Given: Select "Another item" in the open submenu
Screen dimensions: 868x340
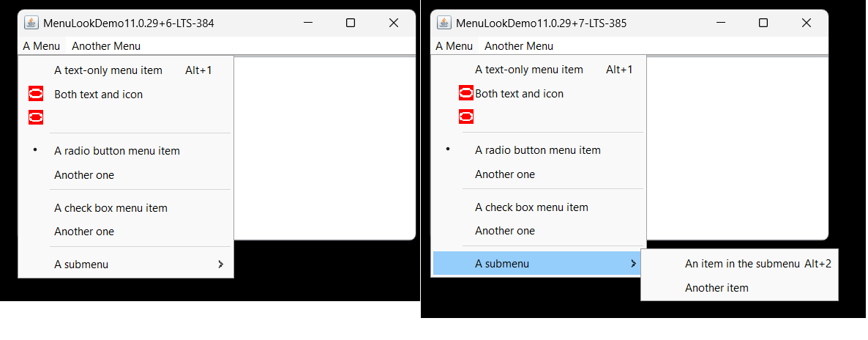Looking at the screenshot, I should [717, 288].
